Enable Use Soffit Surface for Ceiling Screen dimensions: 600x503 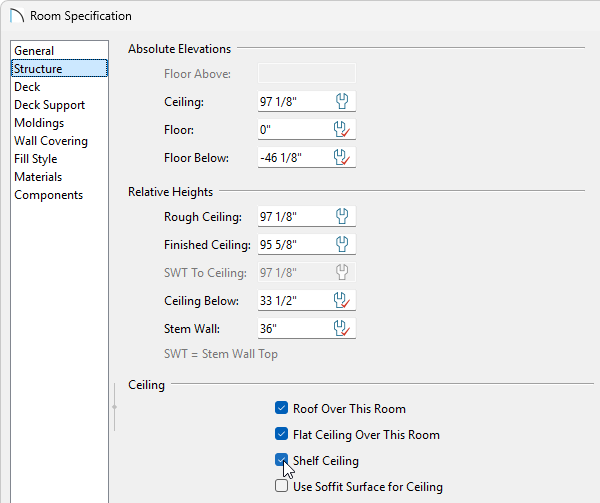(281, 486)
